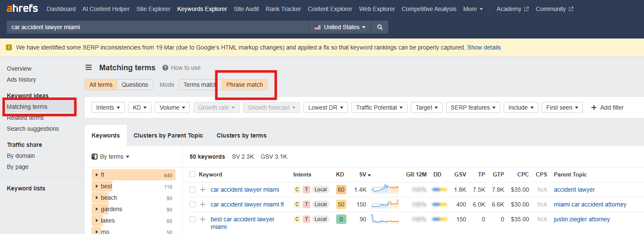This screenshot has width=644, height=234.
Task: Switch to Questions
Action: point(135,85)
